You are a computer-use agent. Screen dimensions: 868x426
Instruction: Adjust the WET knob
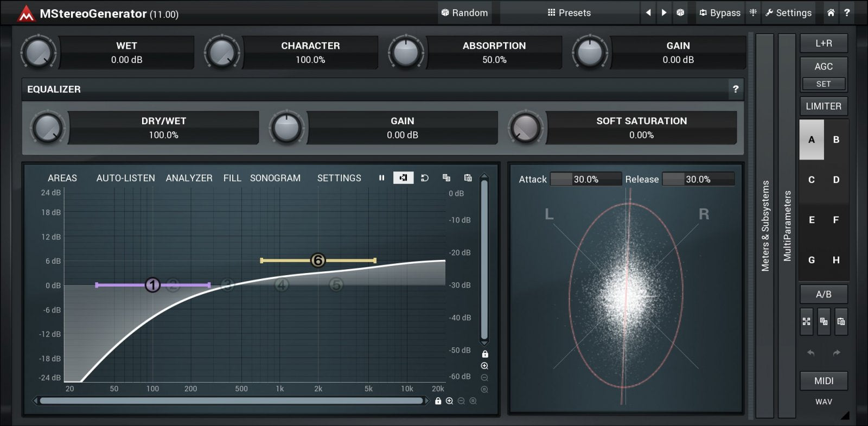38,53
